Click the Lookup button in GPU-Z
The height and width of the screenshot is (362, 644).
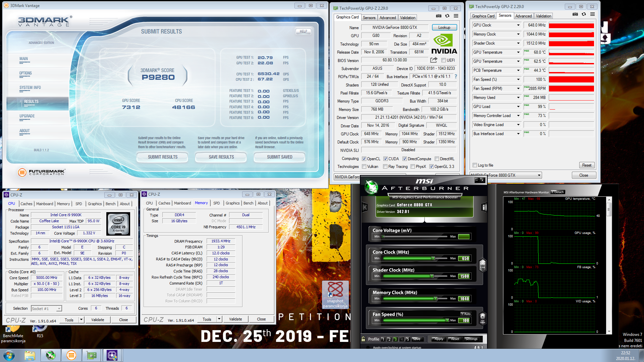click(x=444, y=27)
